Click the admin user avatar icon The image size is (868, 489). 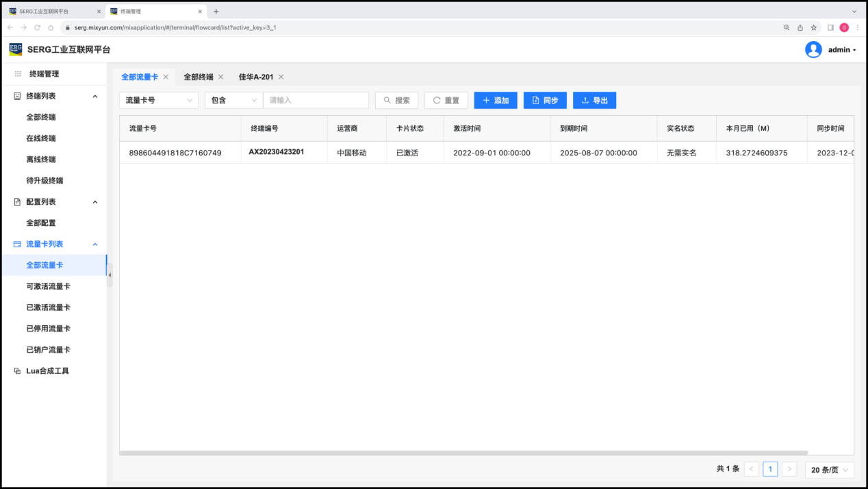point(813,49)
